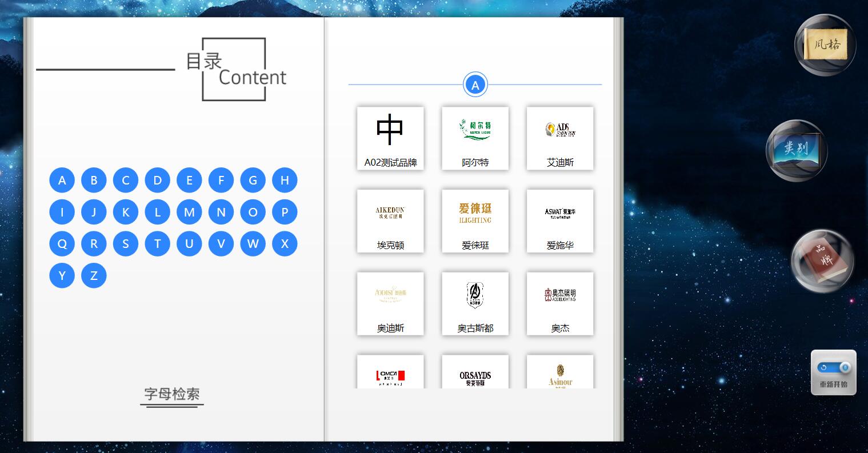This screenshot has height=453, width=868.
Task: Open the OMCA logo brand tile
Action: (390, 372)
